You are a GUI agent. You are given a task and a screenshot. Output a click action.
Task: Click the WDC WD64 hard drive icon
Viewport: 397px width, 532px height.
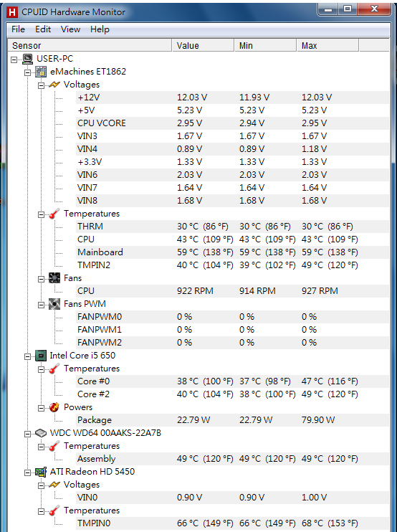[41, 433]
